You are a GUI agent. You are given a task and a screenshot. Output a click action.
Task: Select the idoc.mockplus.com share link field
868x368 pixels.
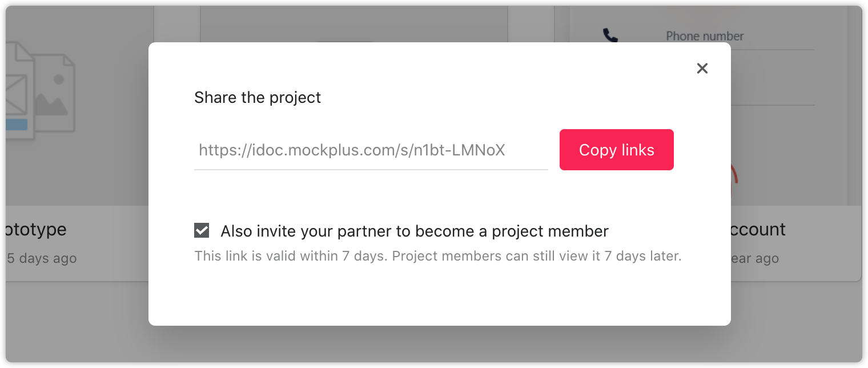371,150
